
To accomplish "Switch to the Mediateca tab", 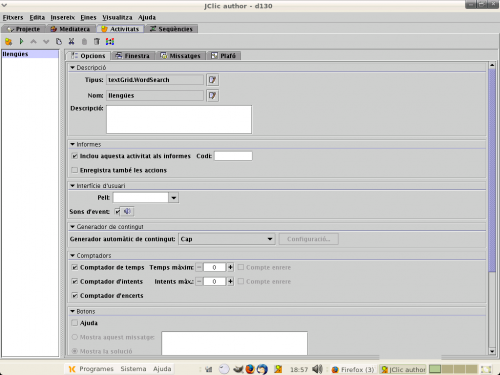I will pyautogui.click(x=71, y=29).
